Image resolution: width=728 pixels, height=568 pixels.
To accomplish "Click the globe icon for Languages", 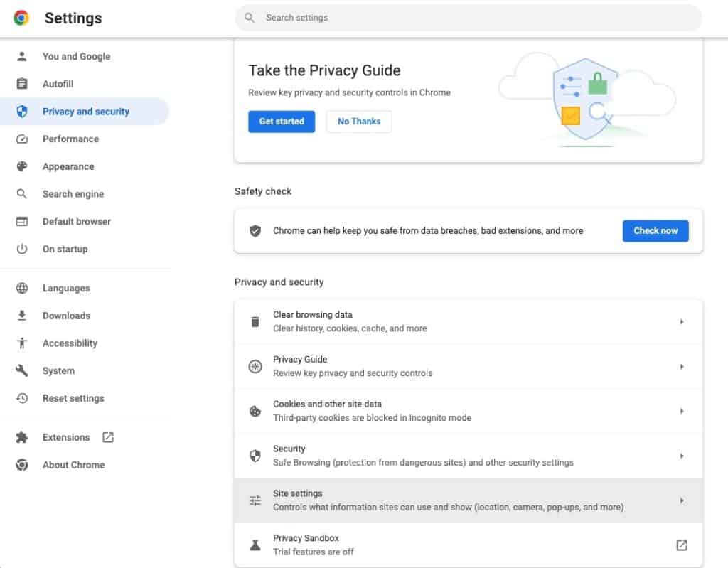I will 22,288.
